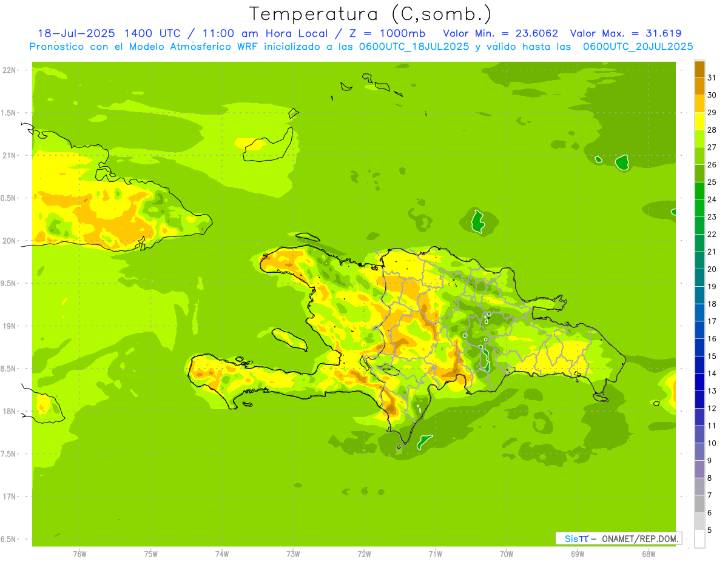Click the "74W" longitude axis label

222,554
